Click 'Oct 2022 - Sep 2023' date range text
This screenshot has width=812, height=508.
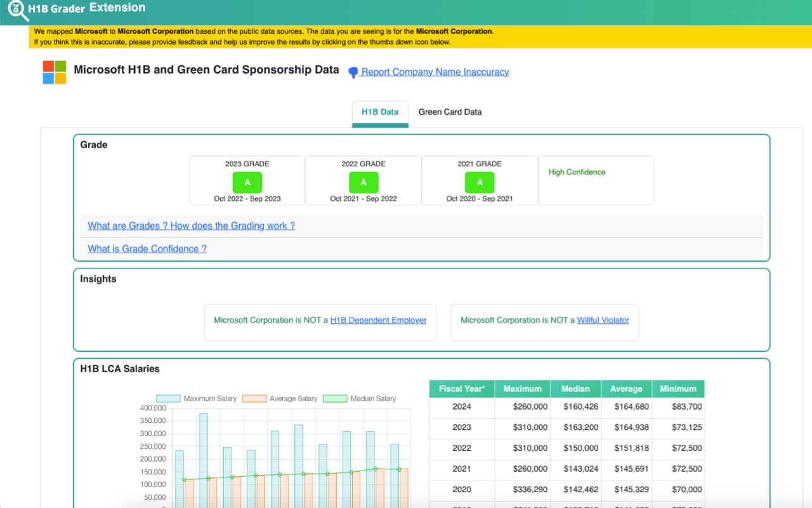coord(247,199)
